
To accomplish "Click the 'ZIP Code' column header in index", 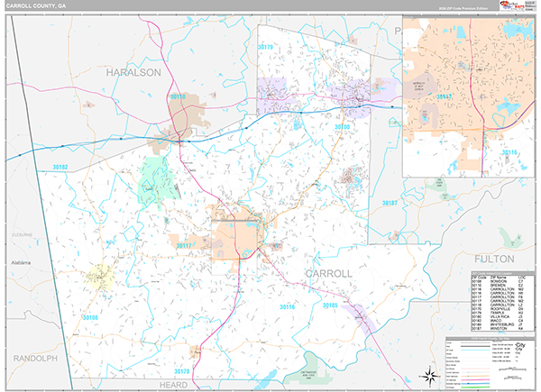I will tap(479, 278).
